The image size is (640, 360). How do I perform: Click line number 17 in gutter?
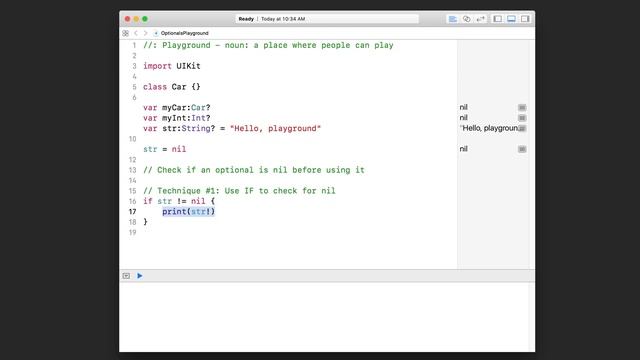[x=132, y=212]
